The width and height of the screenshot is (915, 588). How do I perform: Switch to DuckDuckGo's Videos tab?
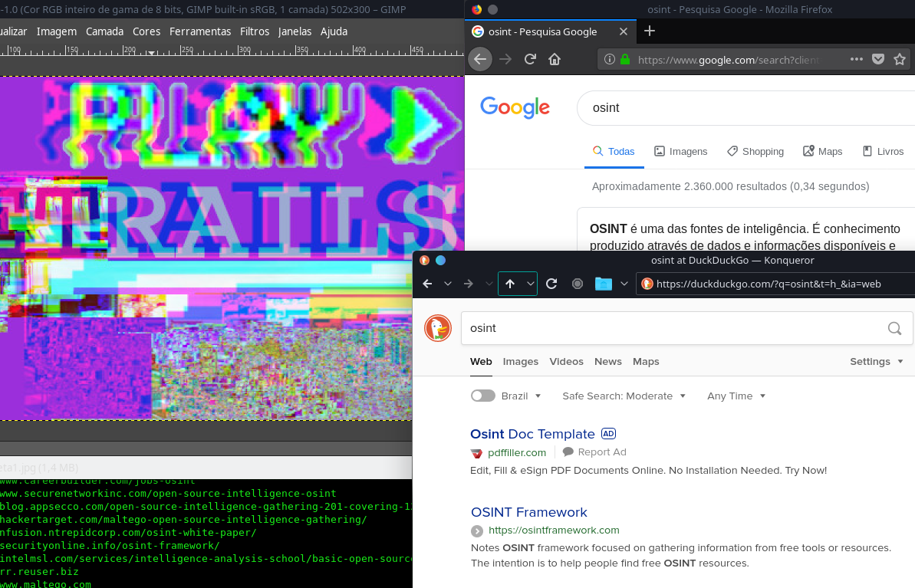click(x=566, y=361)
